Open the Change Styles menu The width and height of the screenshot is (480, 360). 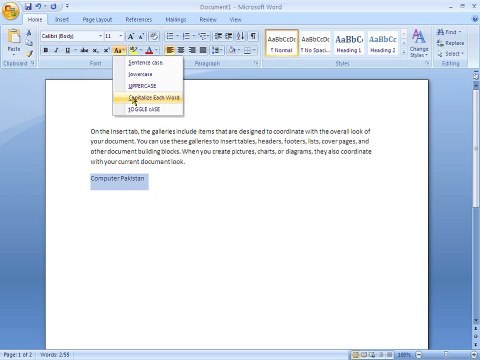[x=419, y=43]
